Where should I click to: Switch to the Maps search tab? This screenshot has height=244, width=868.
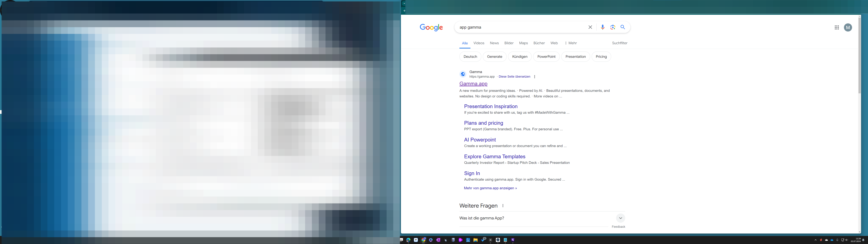[523, 43]
